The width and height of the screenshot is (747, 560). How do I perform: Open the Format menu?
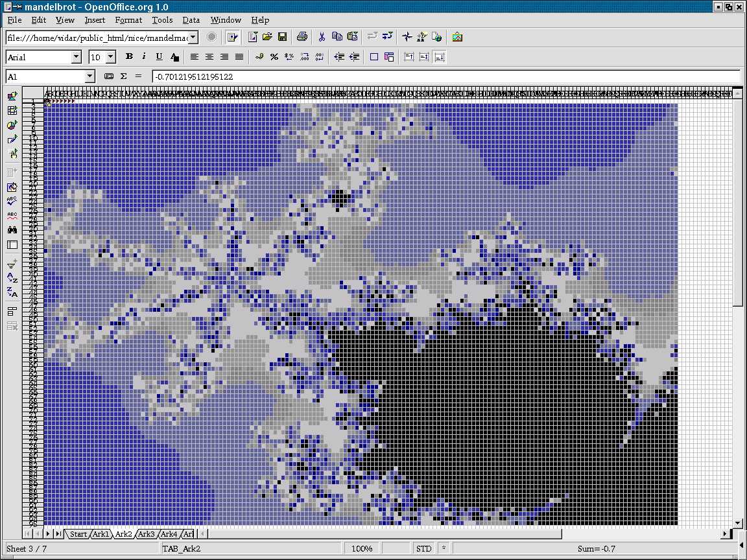[x=128, y=20]
